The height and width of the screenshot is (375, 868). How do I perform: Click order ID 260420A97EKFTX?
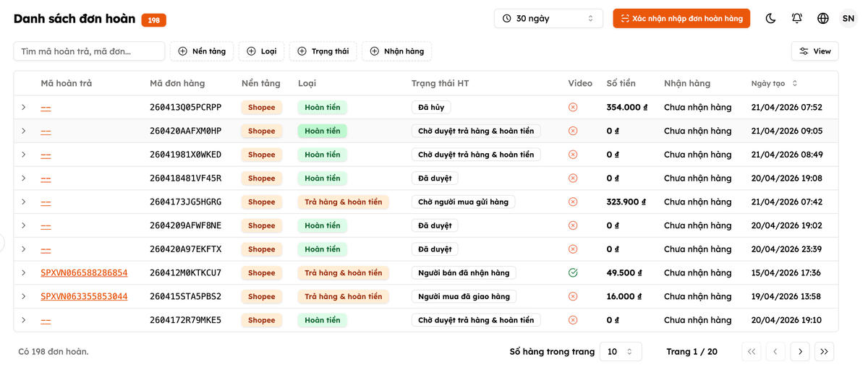click(x=185, y=249)
